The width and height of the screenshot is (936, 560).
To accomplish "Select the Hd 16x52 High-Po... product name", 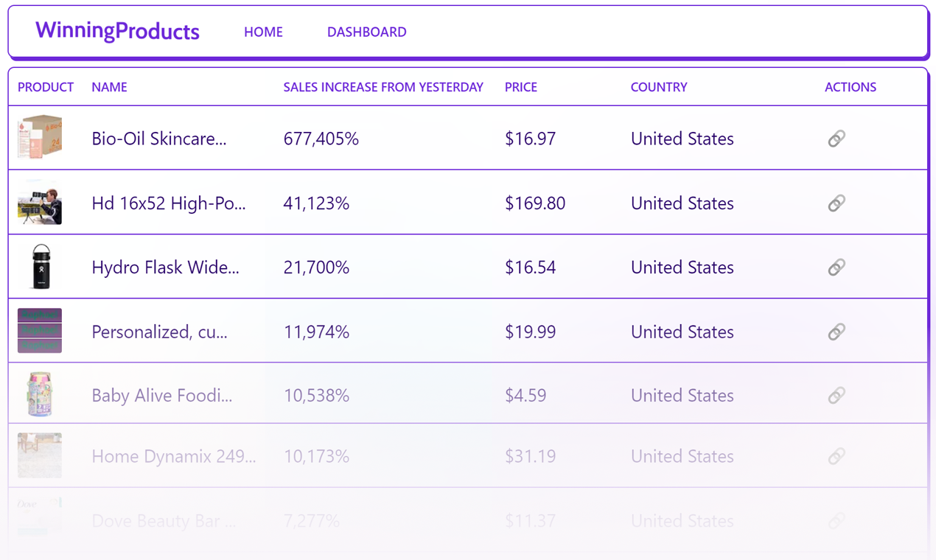I will (x=169, y=203).
